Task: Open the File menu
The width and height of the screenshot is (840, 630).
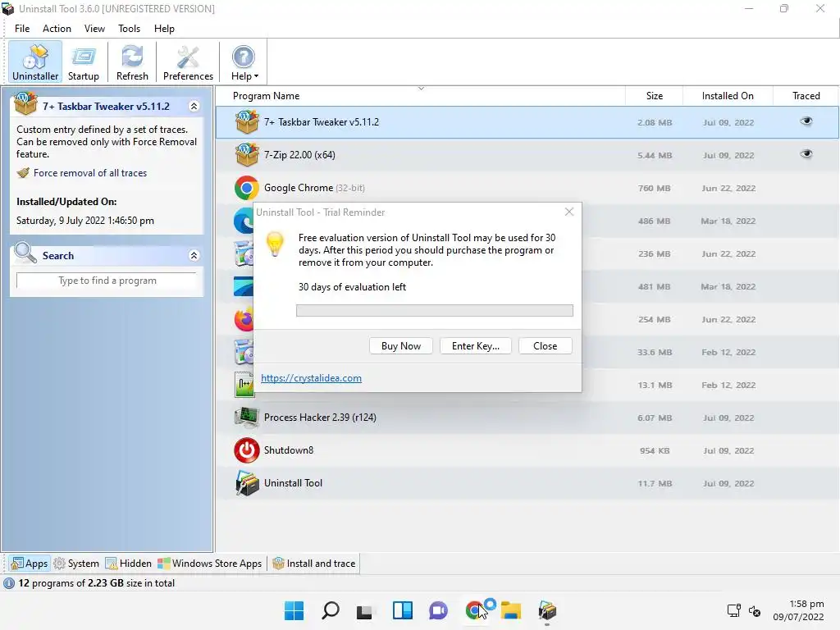Action: 22,29
